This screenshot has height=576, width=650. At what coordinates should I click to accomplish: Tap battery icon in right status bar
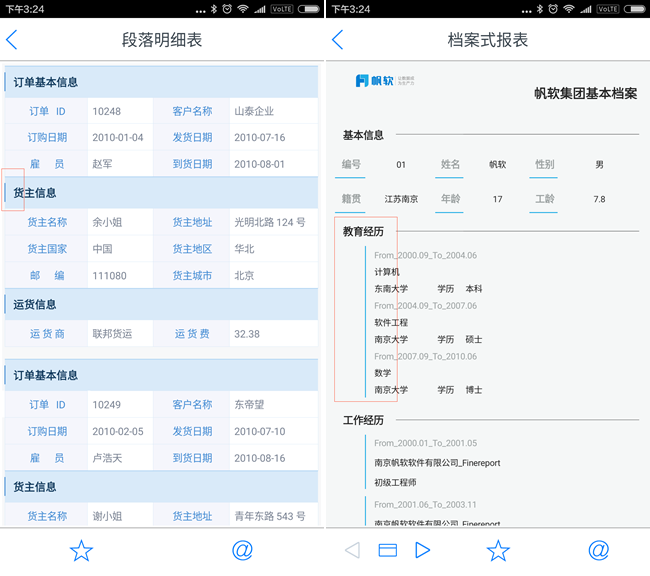634,9
